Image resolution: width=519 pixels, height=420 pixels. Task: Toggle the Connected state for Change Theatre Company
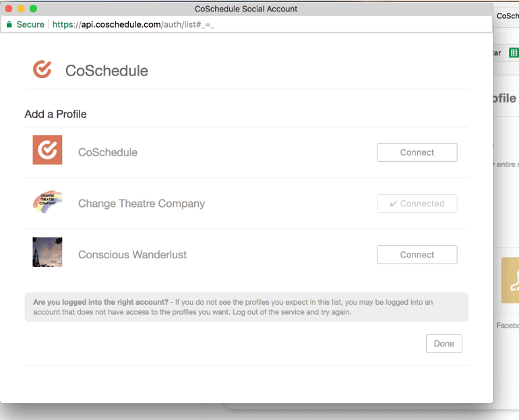[x=417, y=204]
